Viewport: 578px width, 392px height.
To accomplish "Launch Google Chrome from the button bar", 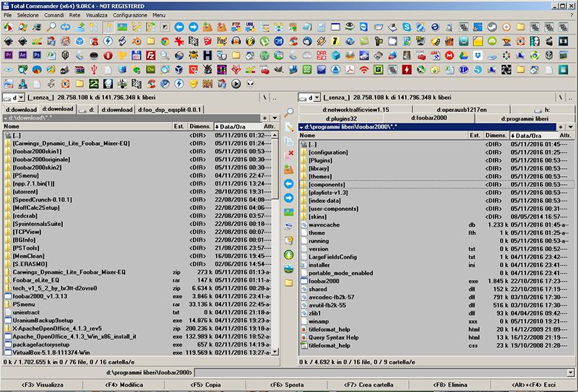I will tap(165, 41).
